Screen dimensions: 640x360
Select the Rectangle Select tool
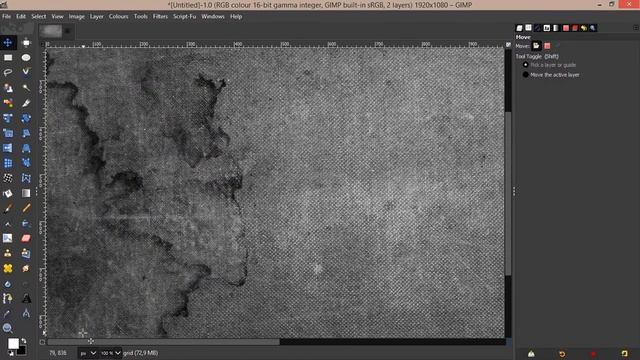8,58
